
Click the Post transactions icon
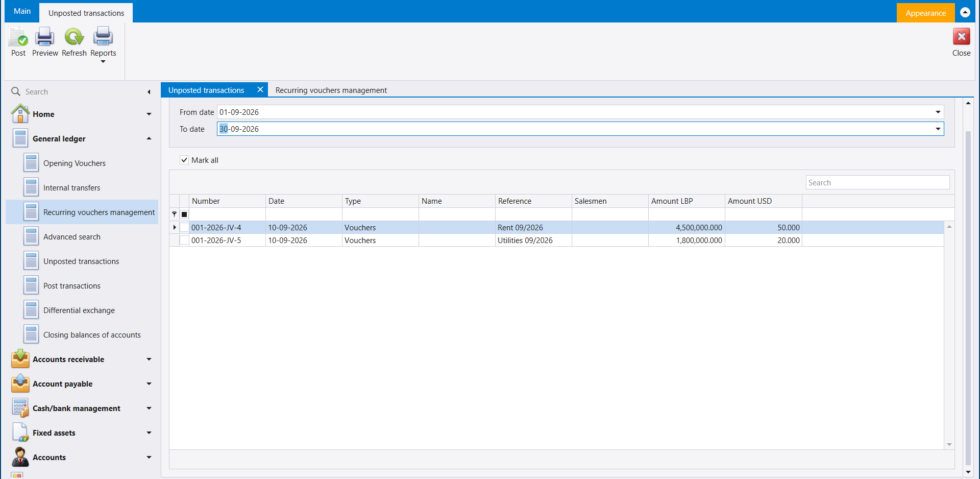click(31, 285)
